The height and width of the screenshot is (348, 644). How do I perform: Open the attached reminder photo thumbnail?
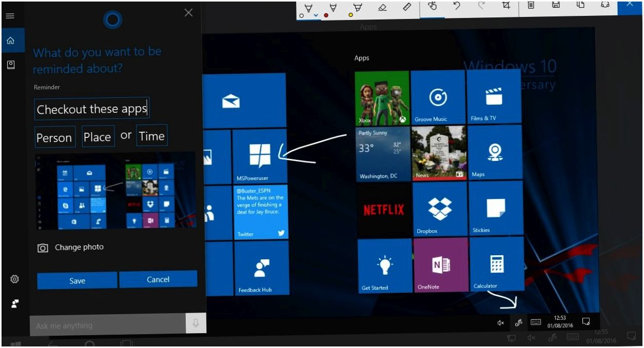tap(115, 190)
